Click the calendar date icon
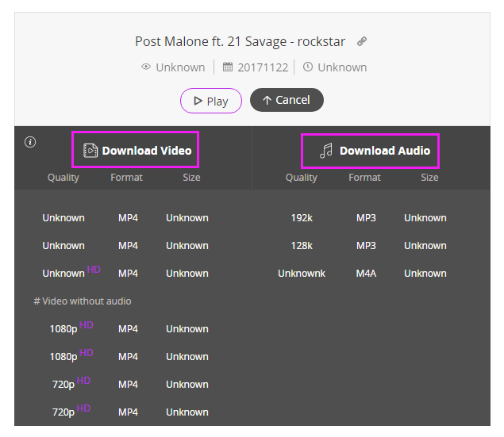Image resolution: width=504 pixels, height=437 pixels. (x=228, y=67)
